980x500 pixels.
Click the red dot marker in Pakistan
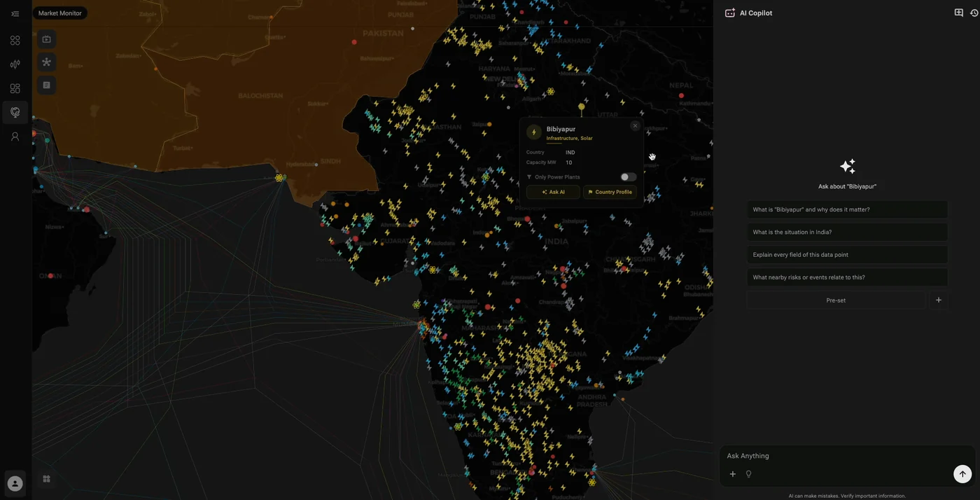[x=354, y=42]
